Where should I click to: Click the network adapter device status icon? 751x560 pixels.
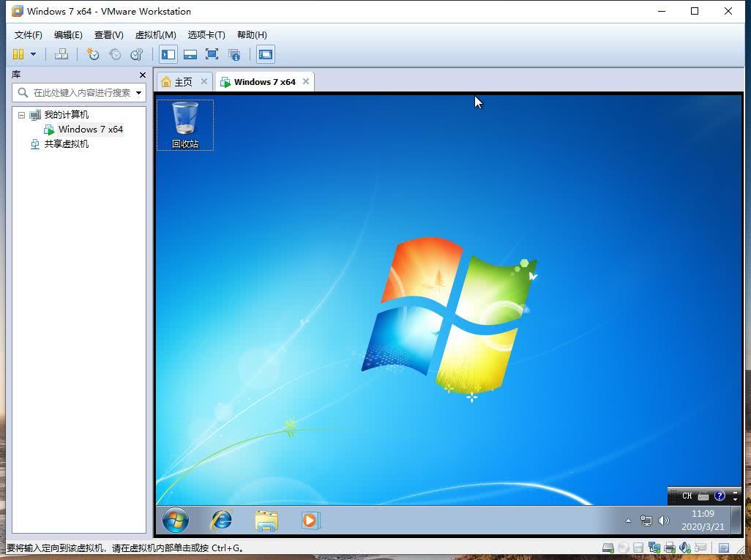[x=654, y=548]
